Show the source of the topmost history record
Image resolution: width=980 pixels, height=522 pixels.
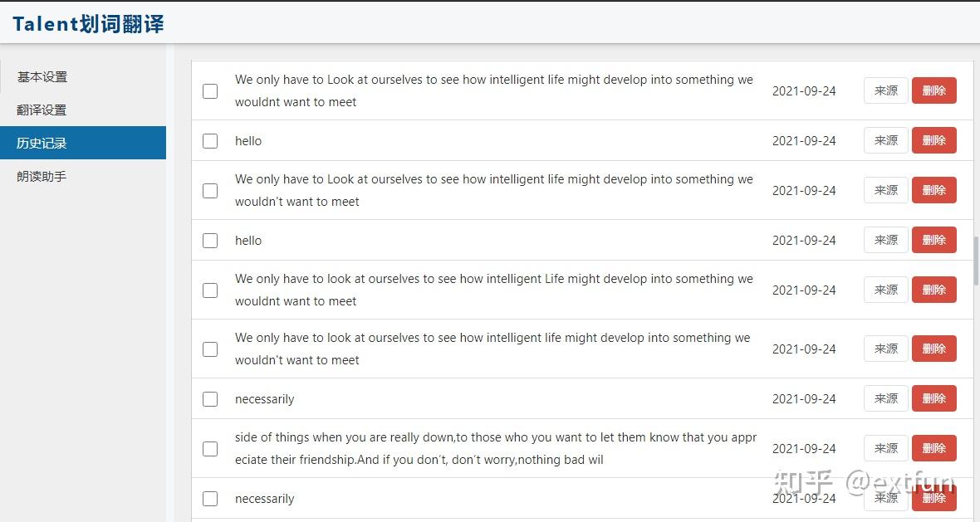click(x=885, y=90)
